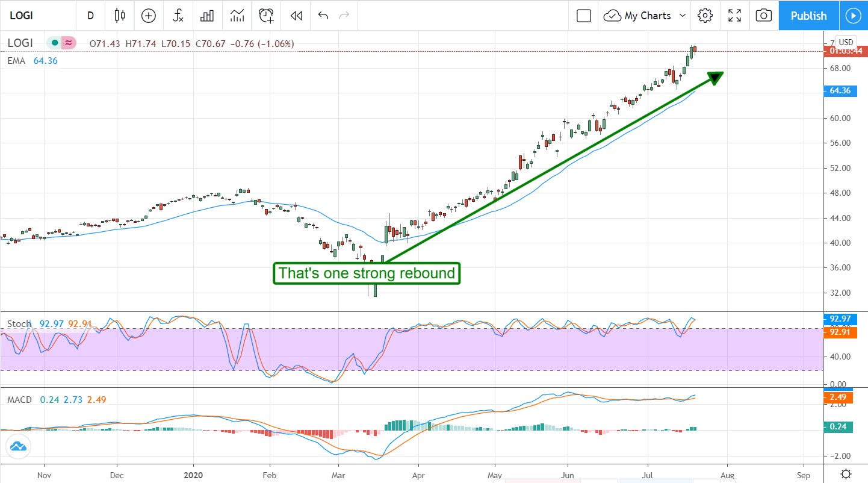Open price axis settings gear at bottom right
The image size is (868, 483).
846,473
